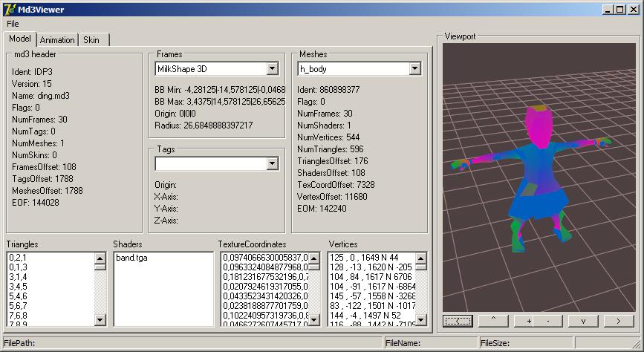The image size is (644, 352).
Task: Rotate viewport right with the > button
Action: tap(618, 321)
